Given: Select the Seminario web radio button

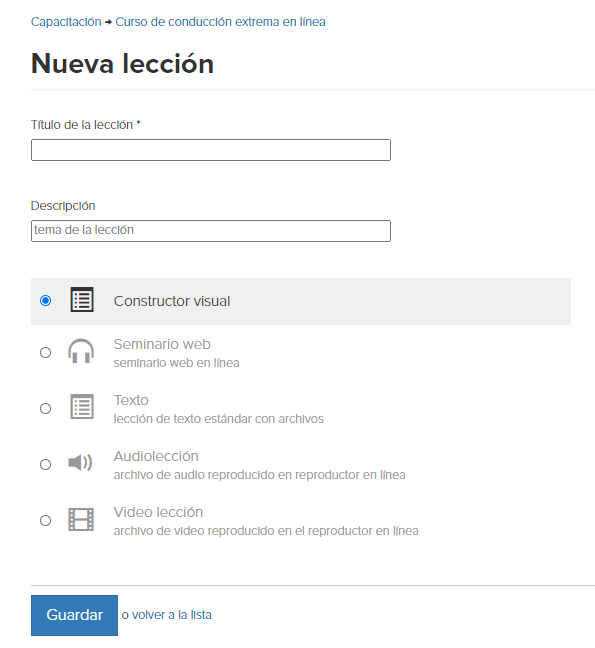Looking at the screenshot, I should click(x=45, y=353).
